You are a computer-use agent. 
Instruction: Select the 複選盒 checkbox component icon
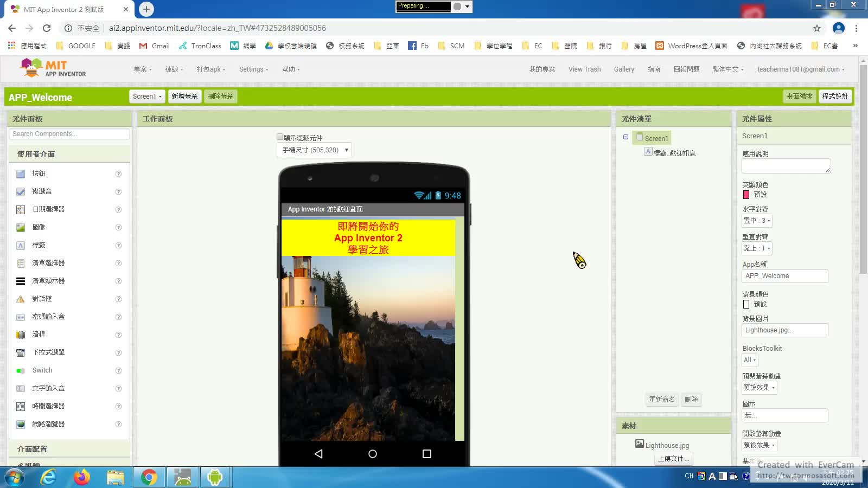coord(21,192)
